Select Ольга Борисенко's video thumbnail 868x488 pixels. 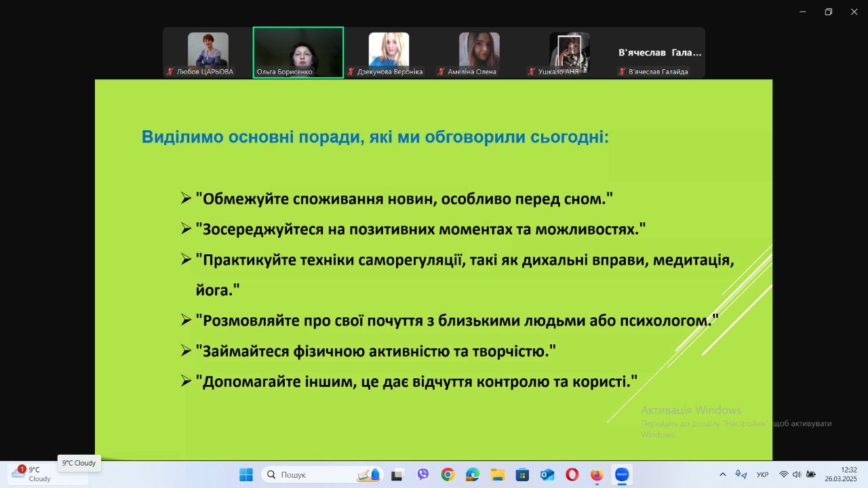coord(298,52)
